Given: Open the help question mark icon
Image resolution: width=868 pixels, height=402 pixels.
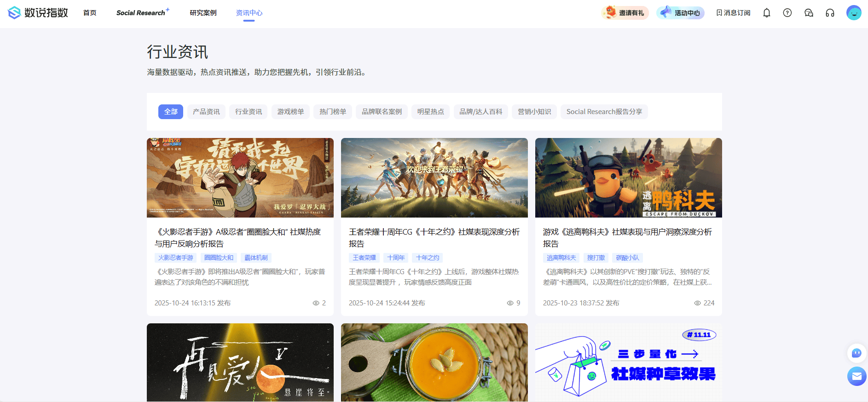Looking at the screenshot, I should (787, 13).
